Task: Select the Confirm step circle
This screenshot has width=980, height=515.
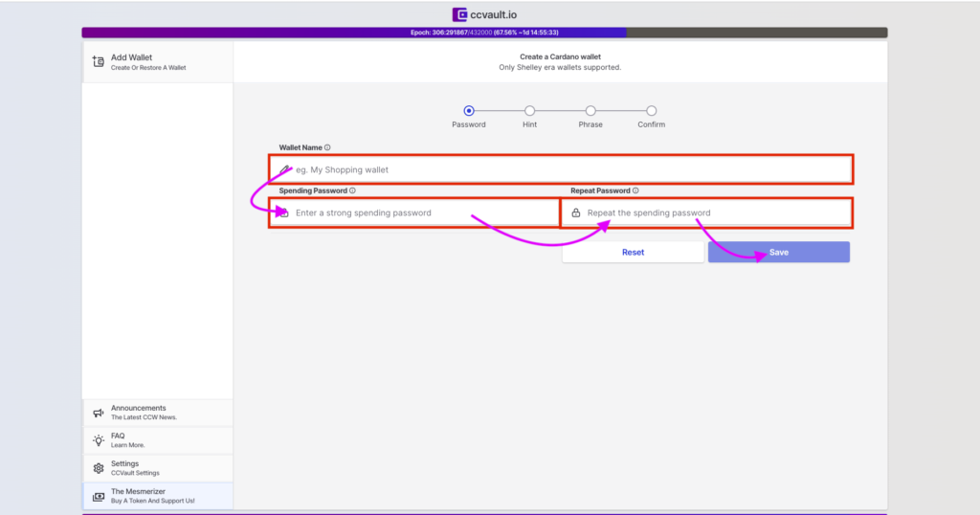Action: (x=652, y=111)
